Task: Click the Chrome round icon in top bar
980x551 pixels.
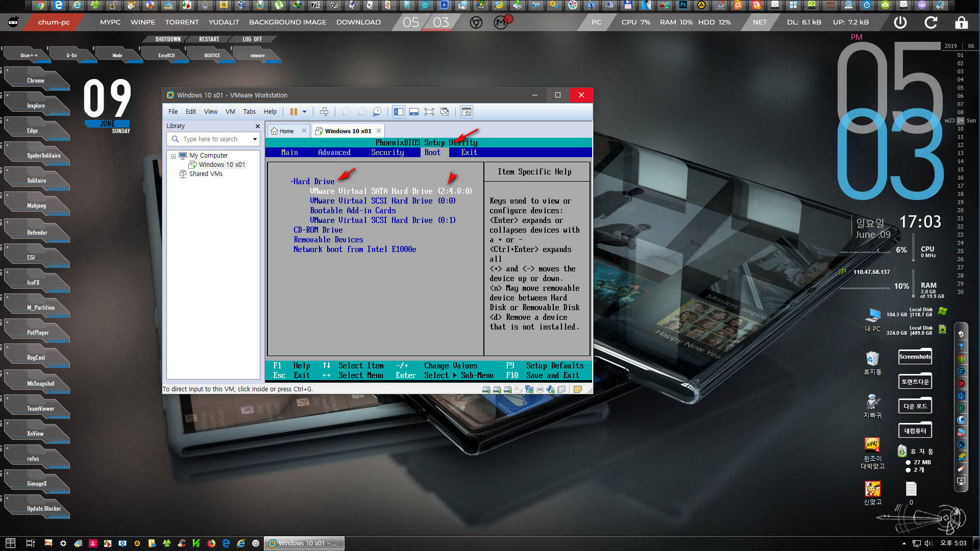Action: [x=476, y=22]
